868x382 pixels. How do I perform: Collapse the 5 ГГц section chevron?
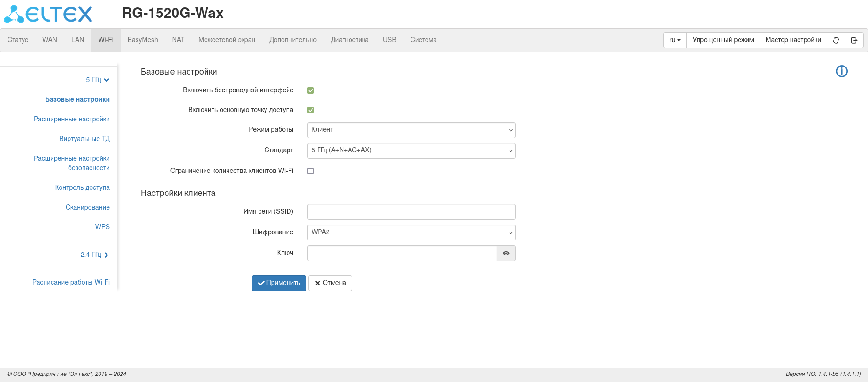[107, 80]
